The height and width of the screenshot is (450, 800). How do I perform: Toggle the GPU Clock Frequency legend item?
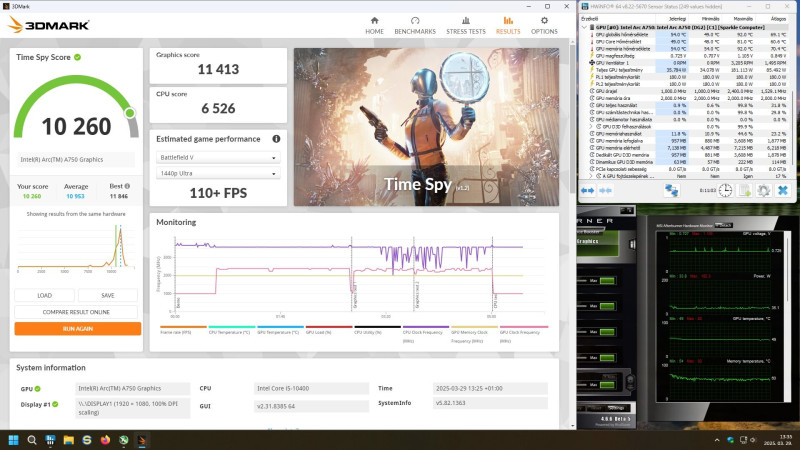(x=523, y=333)
